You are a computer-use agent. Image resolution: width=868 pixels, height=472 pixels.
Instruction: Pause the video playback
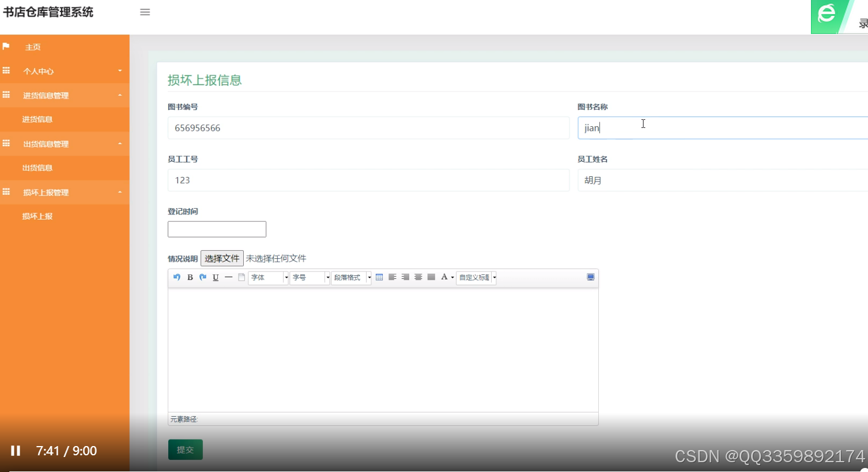tap(16, 451)
